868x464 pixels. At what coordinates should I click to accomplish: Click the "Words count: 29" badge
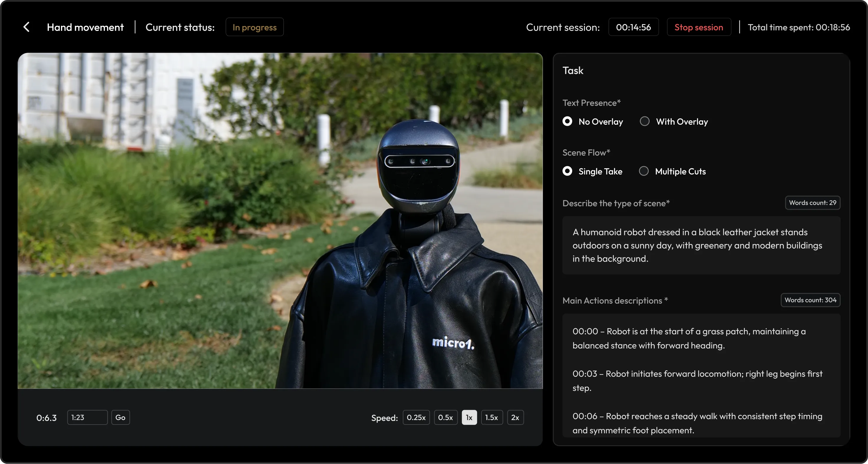(x=812, y=202)
